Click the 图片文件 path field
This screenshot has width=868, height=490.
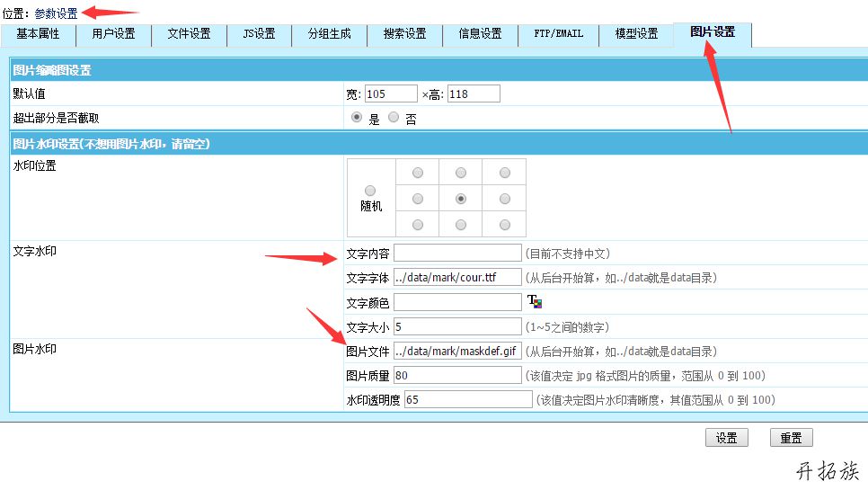coord(457,351)
